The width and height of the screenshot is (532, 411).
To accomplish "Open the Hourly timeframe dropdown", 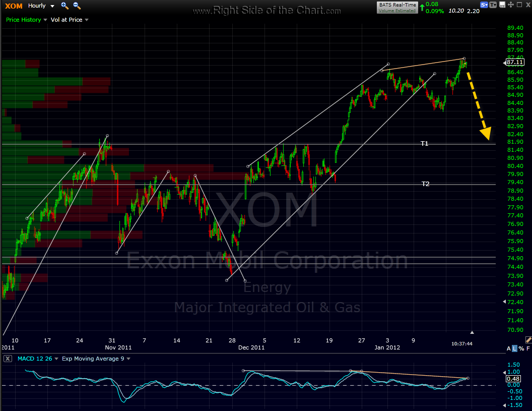I will pyautogui.click(x=41, y=6).
